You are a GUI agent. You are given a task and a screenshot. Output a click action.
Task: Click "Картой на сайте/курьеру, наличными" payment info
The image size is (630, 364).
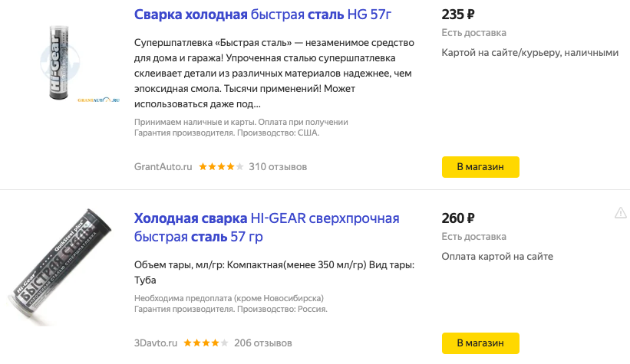pyautogui.click(x=530, y=53)
